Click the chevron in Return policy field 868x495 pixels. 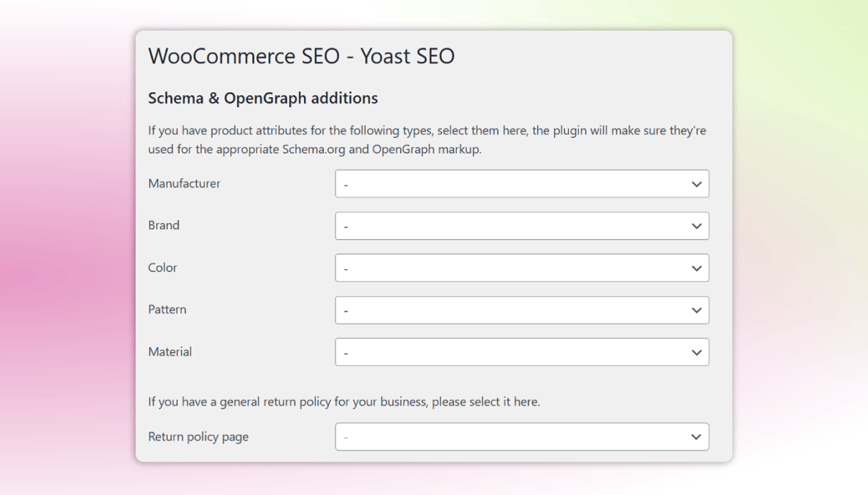(x=697, y=437)
